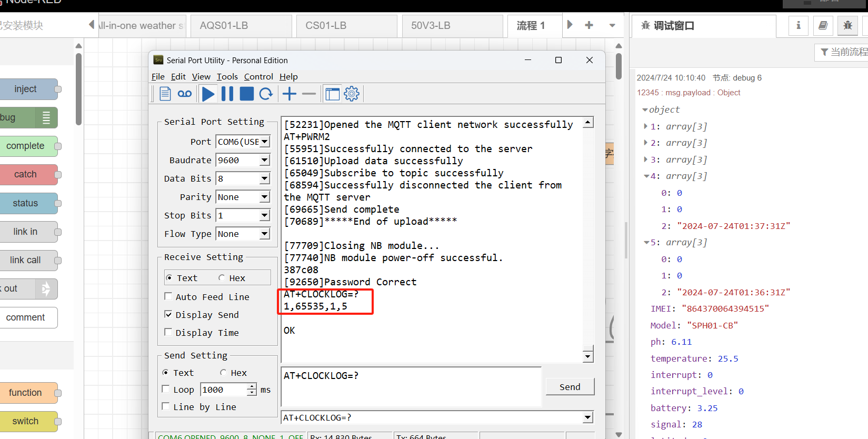Click the Stop square icon in toolbar

(246, 94)
